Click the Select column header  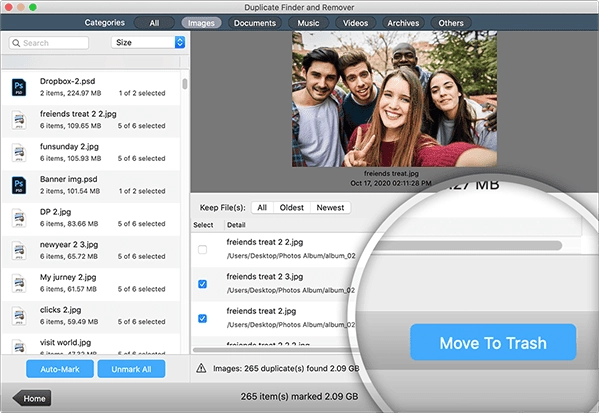click(x=203, y=225)
